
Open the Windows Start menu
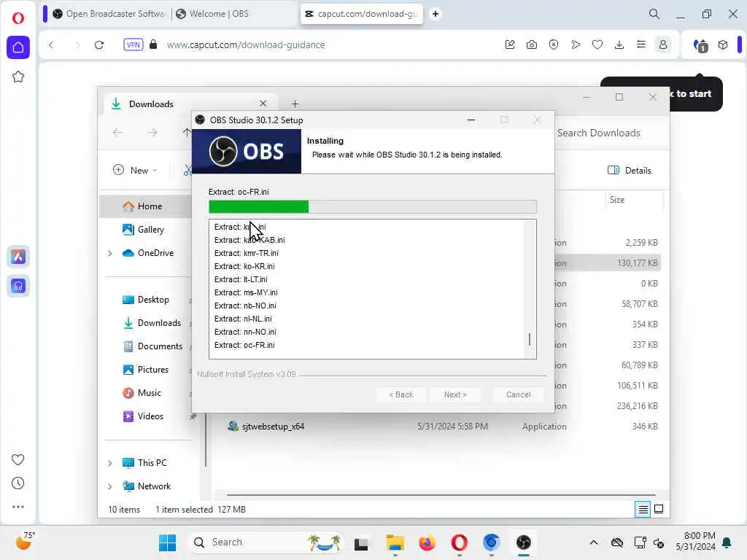167,542
